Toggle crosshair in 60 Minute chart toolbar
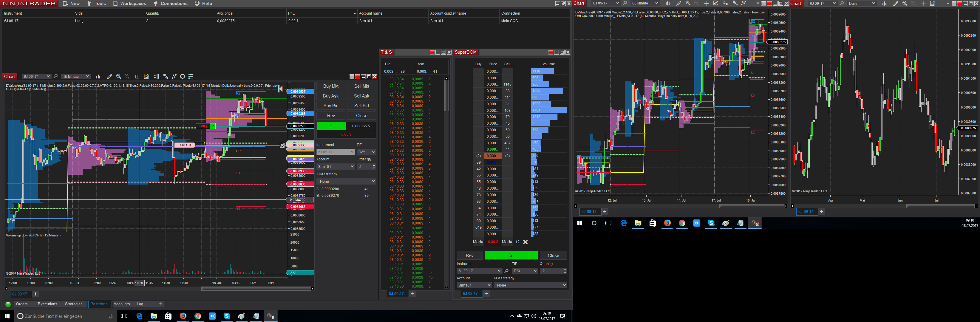The image size is (980, 322). tap(706, 3)
